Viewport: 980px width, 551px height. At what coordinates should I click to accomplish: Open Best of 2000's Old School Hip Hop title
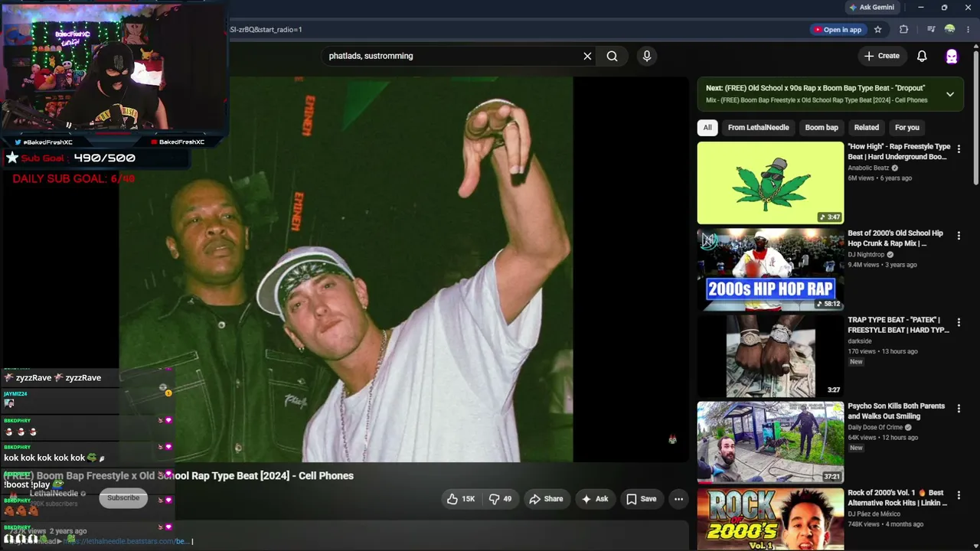tap(896, 238)
